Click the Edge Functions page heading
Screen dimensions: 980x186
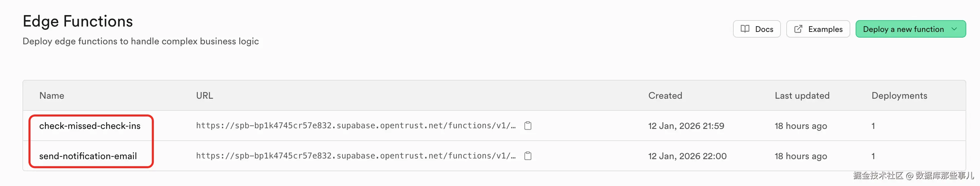[x=78, y=21]
